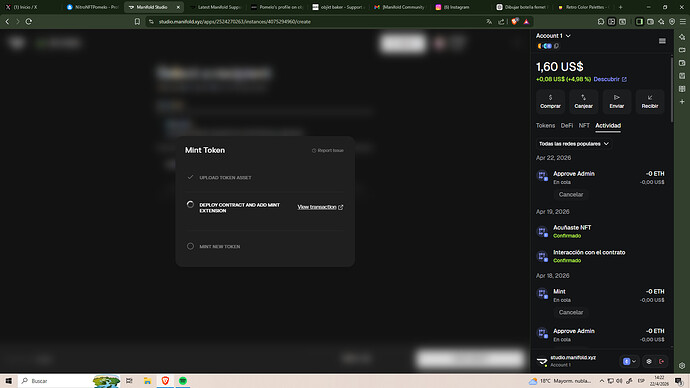Open the Canjear swap action
The width and height of the screenshot is (690, 388).
pyautogui.click(x=584, y=101)
